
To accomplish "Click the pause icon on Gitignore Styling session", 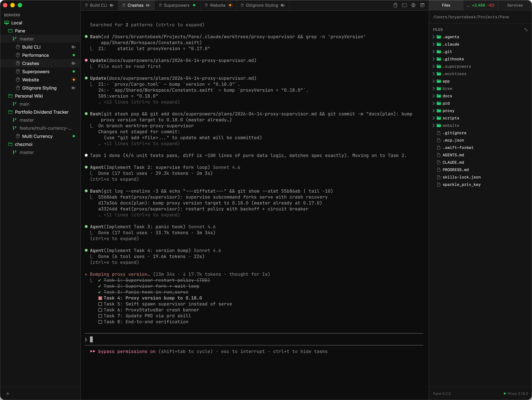I will coord(73,88).
